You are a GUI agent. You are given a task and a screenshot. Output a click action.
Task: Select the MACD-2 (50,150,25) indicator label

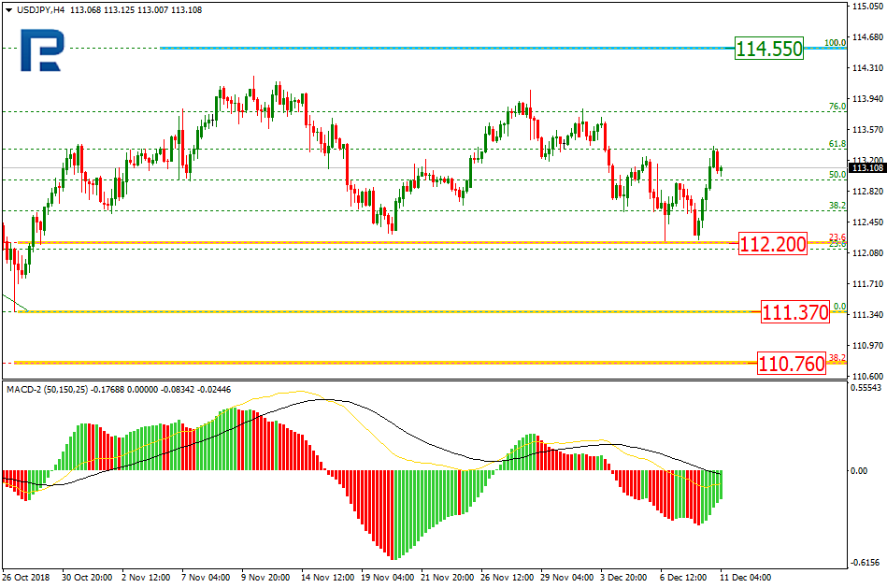[x=47, y=389]
